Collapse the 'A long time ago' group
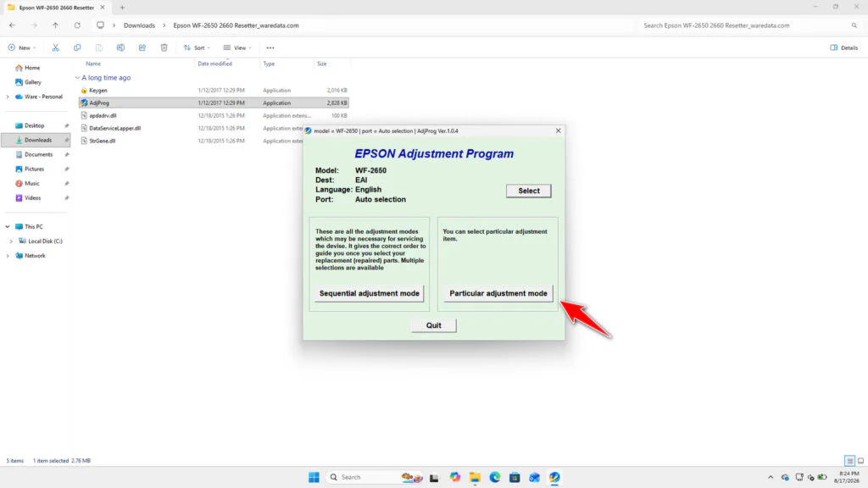 (x=77, y=78)
